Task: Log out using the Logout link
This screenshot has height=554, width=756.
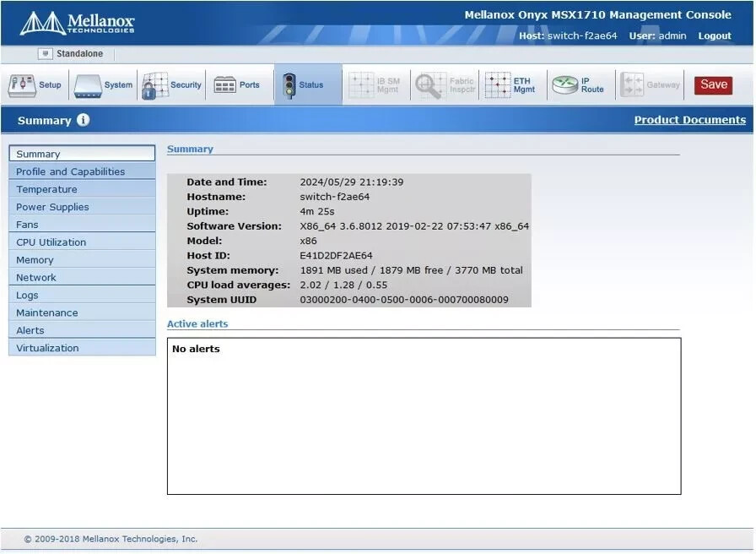Action: pos(715,35)
